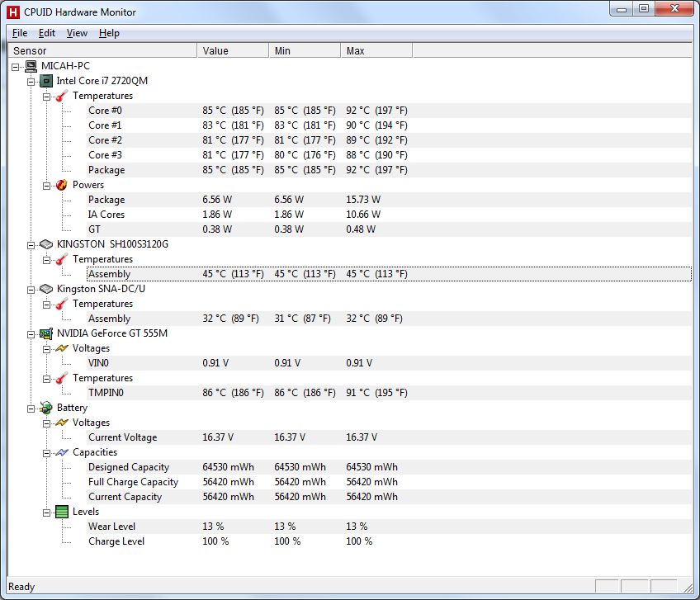Screen dimensions: 700x600
Task: Select the Core #2 temperature row
Action: [389, 140]
